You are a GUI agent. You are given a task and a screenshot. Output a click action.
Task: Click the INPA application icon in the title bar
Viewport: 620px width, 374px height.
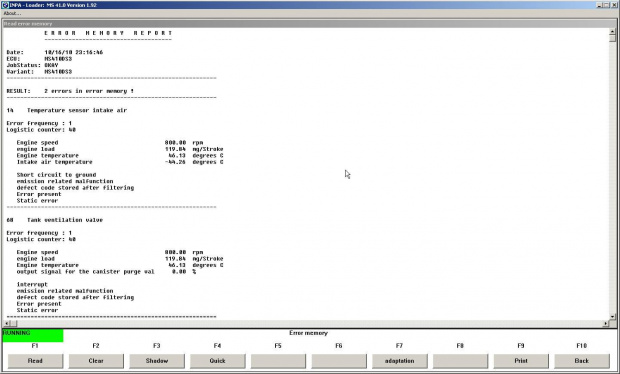(5, 5)
